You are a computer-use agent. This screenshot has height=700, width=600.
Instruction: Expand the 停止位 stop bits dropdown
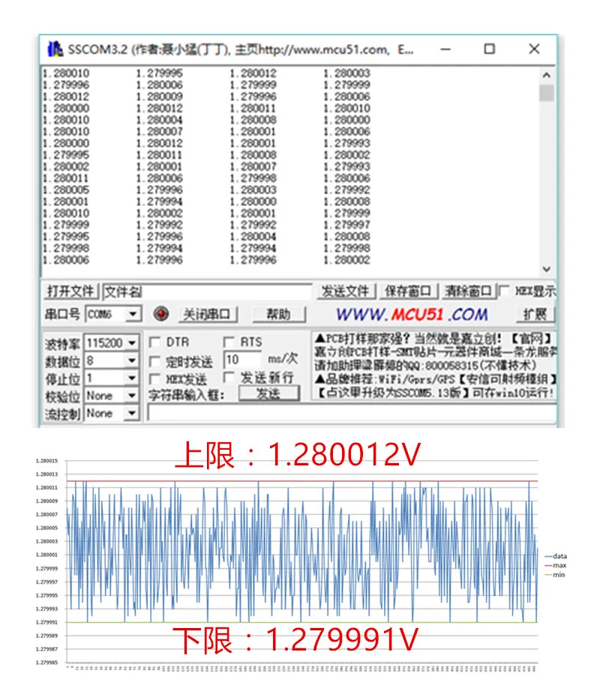pos(132,378)
